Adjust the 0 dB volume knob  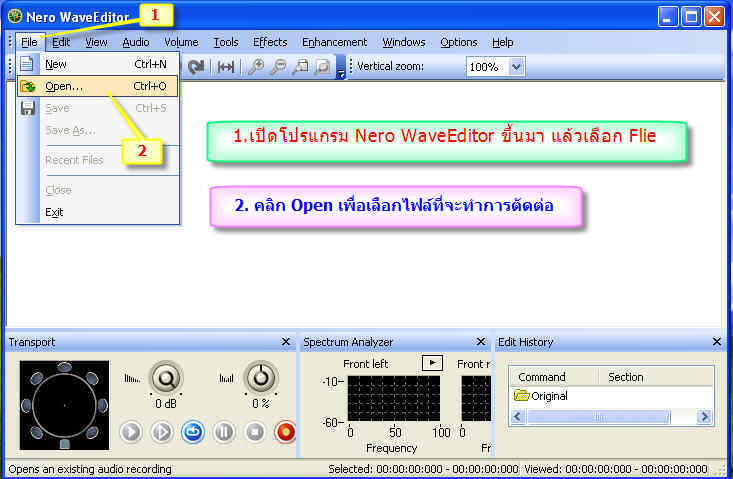click(x=165, y=378)
